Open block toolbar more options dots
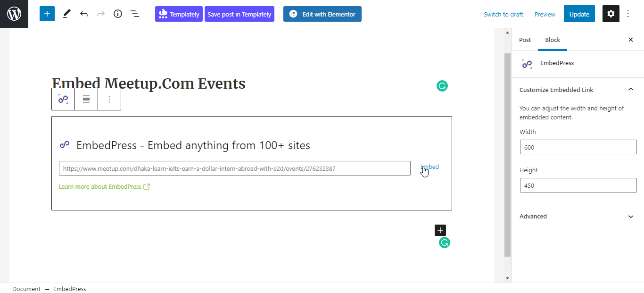 click(x=109, y=99)
